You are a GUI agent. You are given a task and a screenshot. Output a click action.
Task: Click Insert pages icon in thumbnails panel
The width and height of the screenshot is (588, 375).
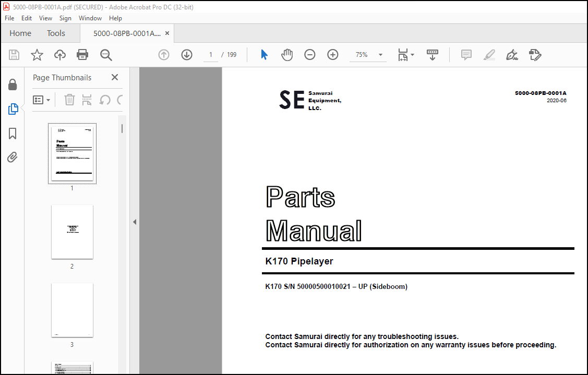coord(87,100)
